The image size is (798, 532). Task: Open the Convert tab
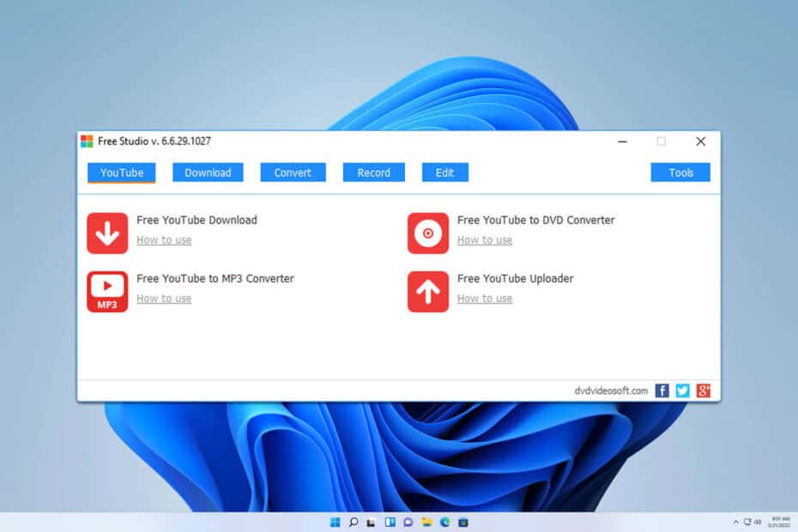click(x=293, y=172)
